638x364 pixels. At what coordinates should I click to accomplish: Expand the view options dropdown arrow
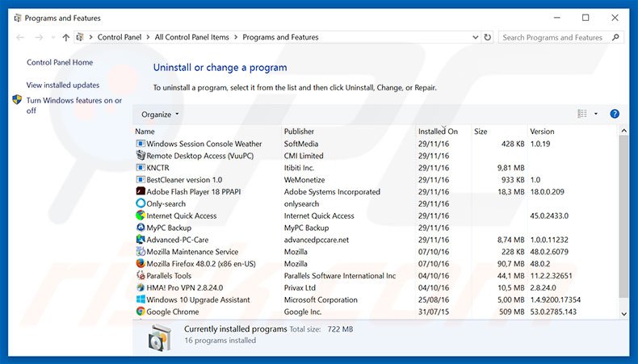[x=596, y=114]
